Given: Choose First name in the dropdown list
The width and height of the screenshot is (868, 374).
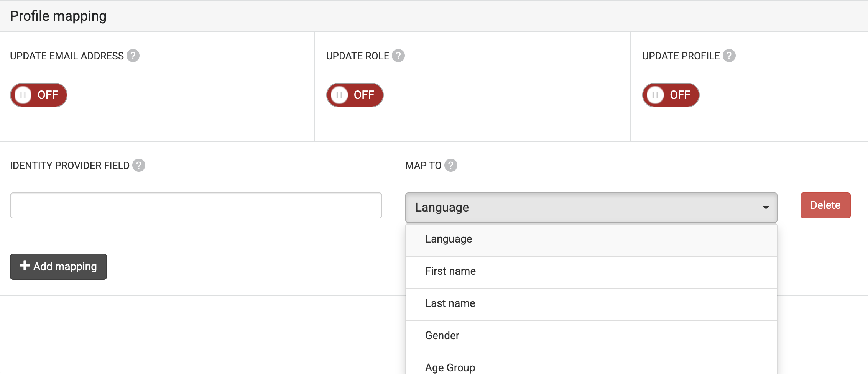Looking at the screenshot, I should click(x=450, y=272).
